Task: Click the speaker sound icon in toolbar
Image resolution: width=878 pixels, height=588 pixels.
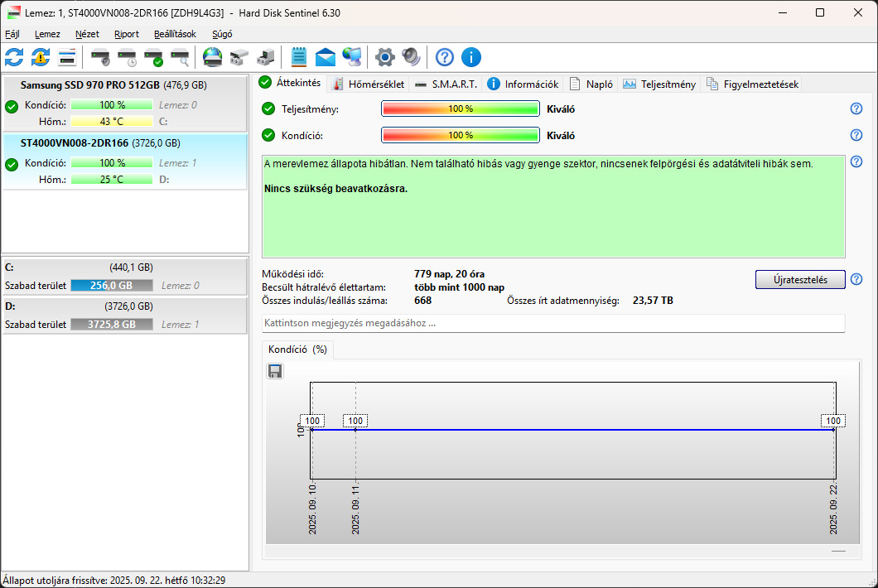Action: pos(411,57)
